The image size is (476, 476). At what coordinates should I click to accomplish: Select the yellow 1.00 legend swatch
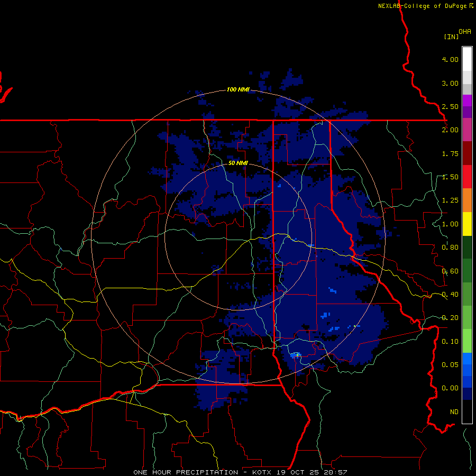(x=467, y=224)
